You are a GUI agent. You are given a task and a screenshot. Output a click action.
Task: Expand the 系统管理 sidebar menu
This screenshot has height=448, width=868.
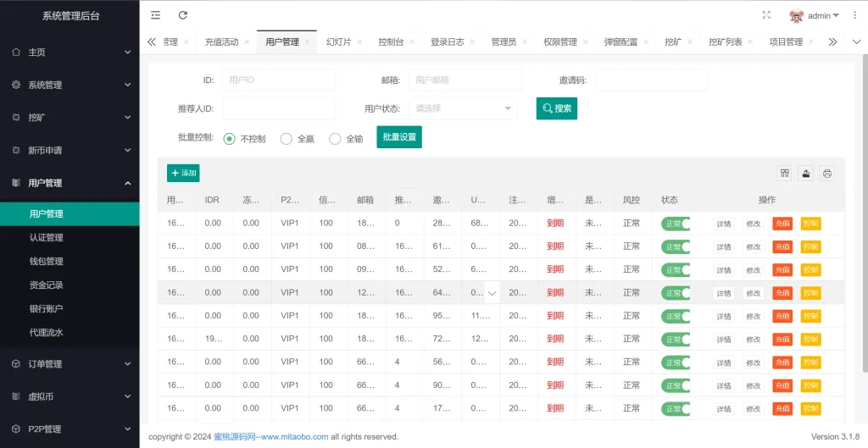tap(70, 85)
